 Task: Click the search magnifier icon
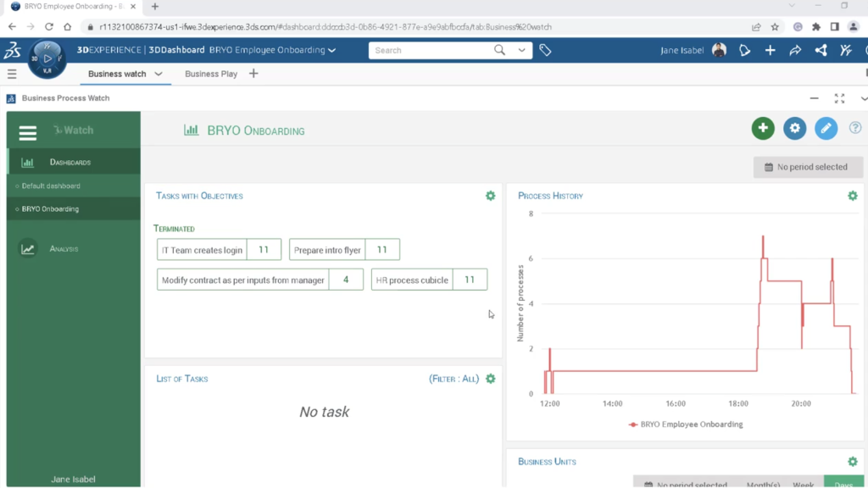coord(499,50)
